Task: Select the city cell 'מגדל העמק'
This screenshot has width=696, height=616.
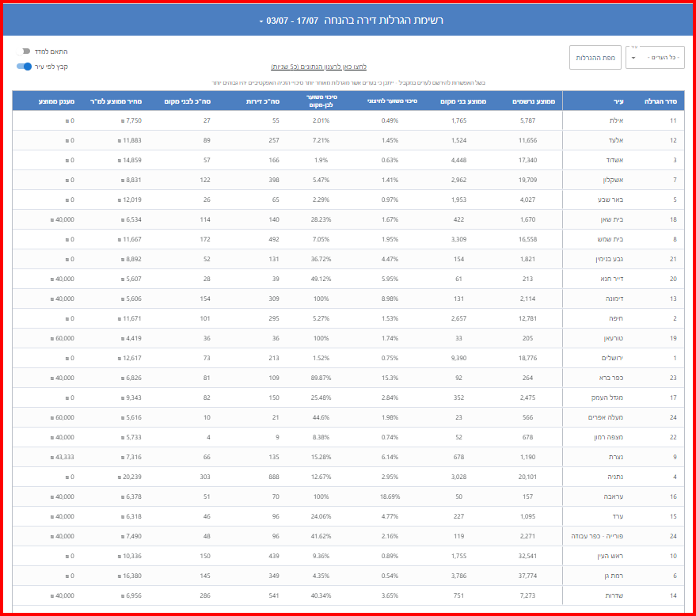Action: tap(607, 397)
